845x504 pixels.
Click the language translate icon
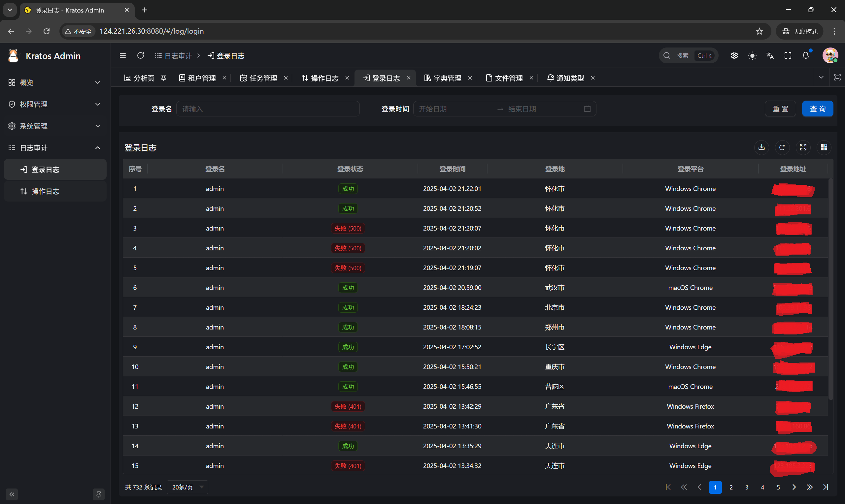pos(770,56)
